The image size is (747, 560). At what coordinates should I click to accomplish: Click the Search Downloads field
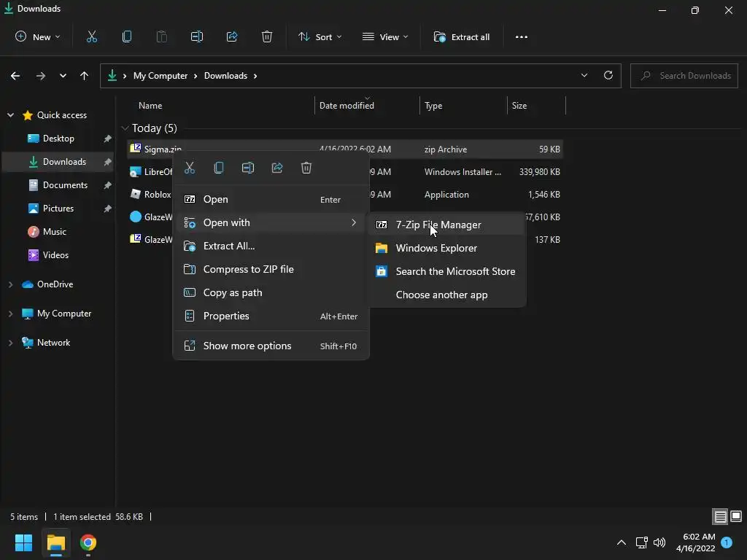(x=684, y=76)
